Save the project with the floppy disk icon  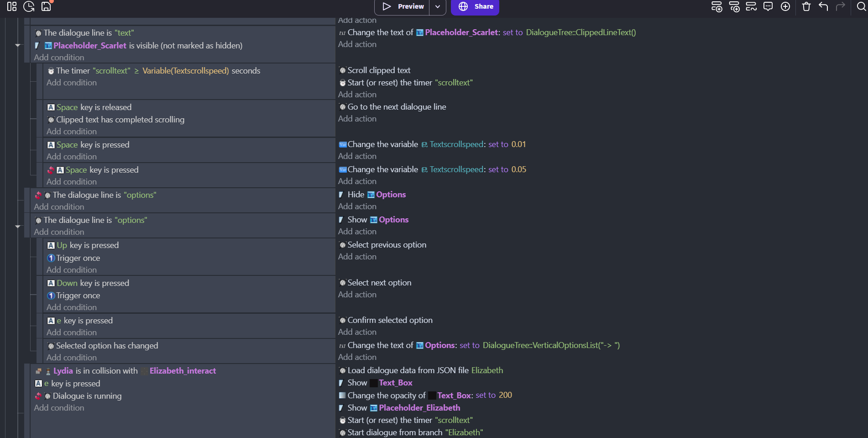click(x=46, y=6)
